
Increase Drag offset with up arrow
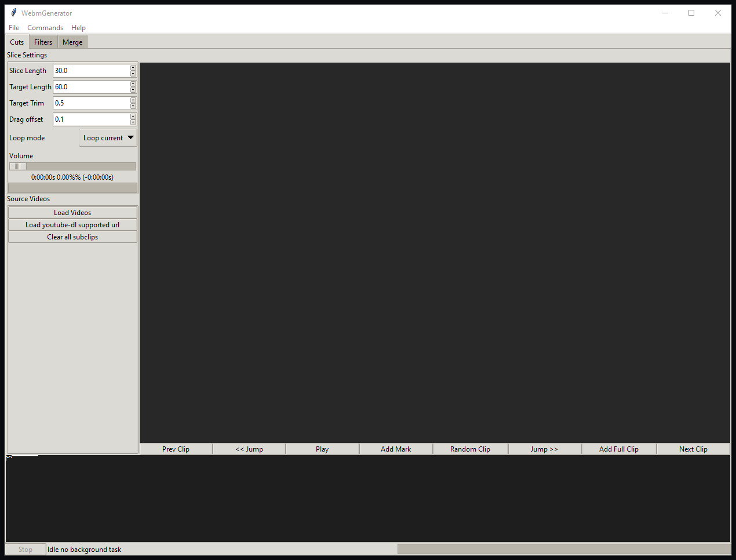[x=133, y=117]
